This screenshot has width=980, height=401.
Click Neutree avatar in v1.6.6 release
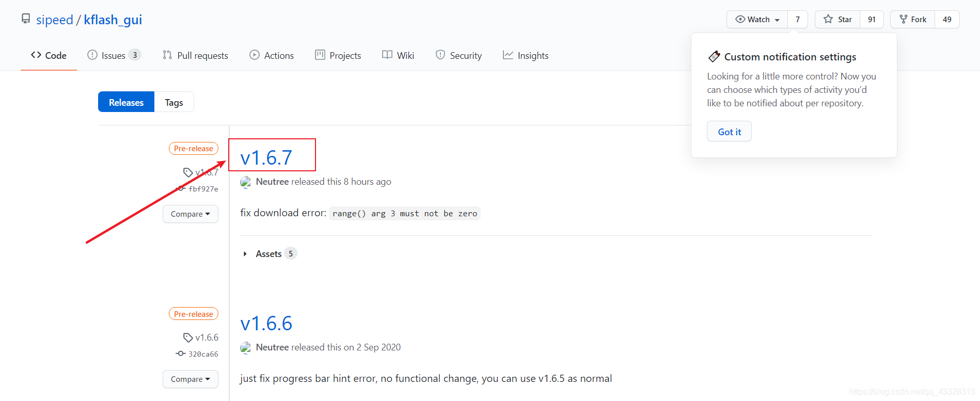click(x=245, y=347)
